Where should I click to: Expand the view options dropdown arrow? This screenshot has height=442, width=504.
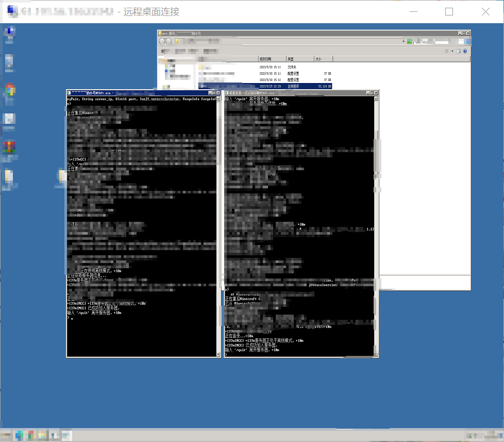click(452, 52)
